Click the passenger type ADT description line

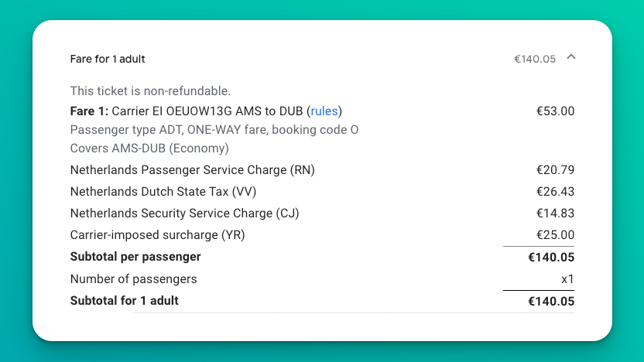(214, 129)
